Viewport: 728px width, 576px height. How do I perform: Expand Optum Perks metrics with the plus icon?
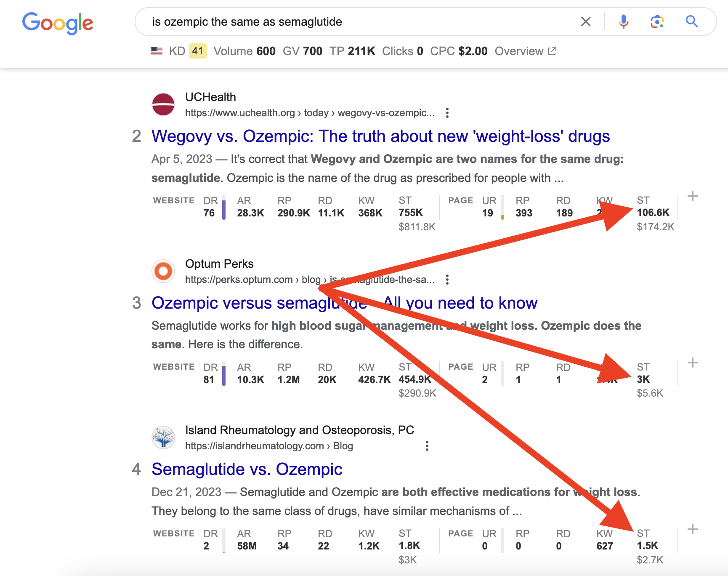(693, 363)
